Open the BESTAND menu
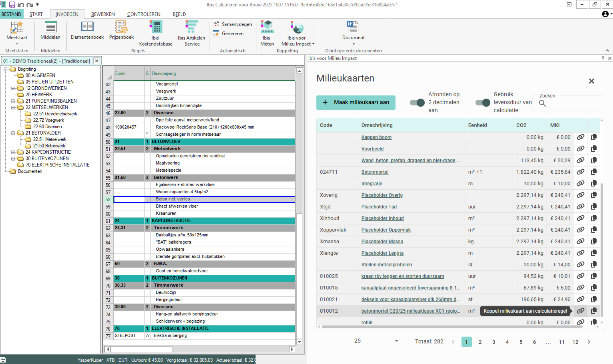This screenshot has width=613, height=364. click(11, 14)
